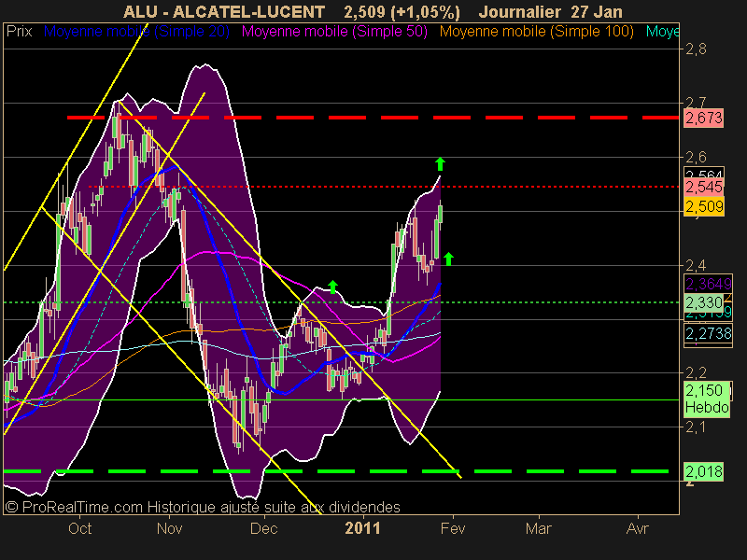The height and width of the screenshot is (560, 747).
Task: Click the green 2,330 price label
Action: [704, 302]
